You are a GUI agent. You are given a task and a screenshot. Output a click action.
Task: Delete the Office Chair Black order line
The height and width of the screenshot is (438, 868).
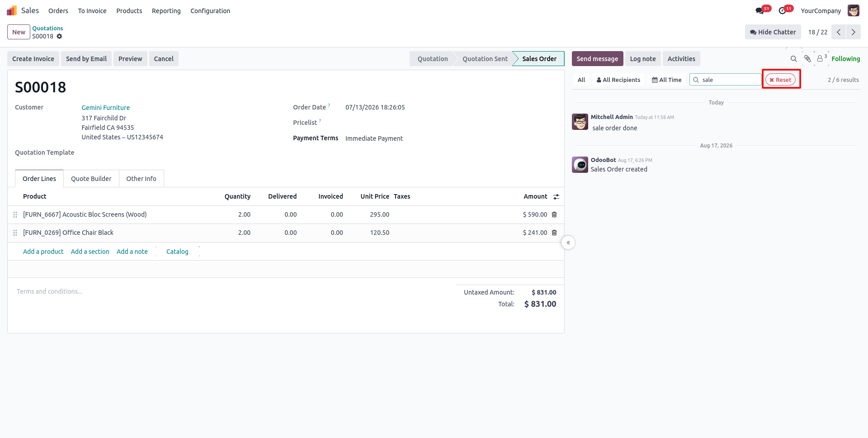554,233
